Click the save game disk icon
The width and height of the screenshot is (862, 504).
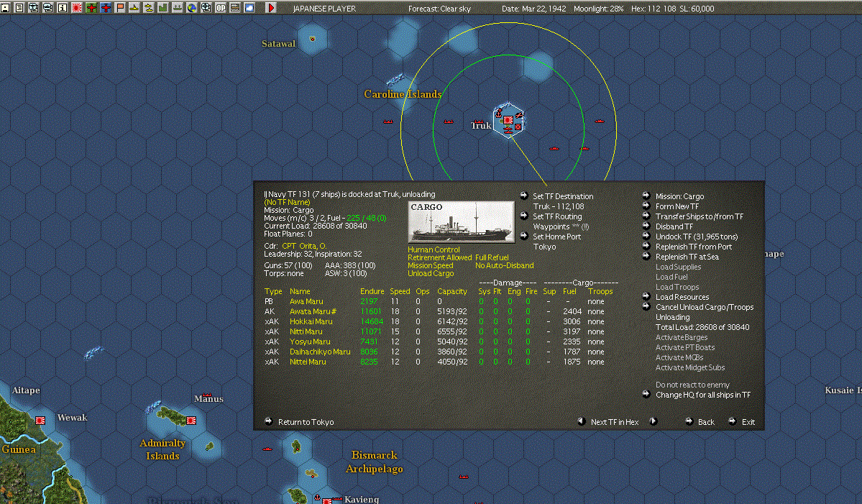point(5,8)
